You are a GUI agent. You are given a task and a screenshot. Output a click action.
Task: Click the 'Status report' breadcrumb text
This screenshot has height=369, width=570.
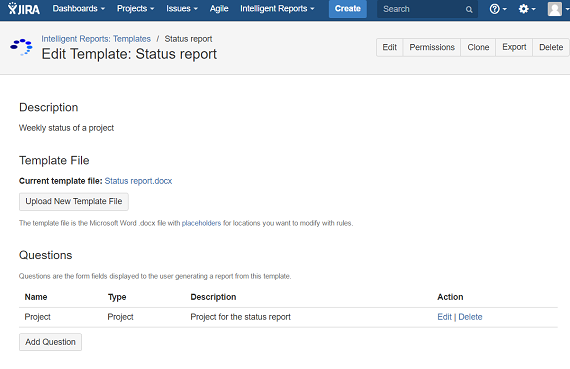coord(188,39)
